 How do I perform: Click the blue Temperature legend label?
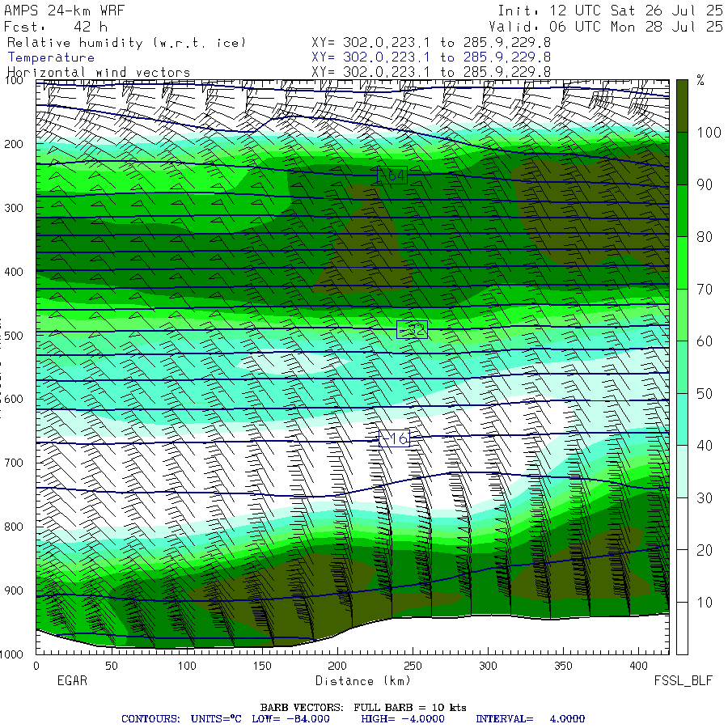tap(51, 57)
